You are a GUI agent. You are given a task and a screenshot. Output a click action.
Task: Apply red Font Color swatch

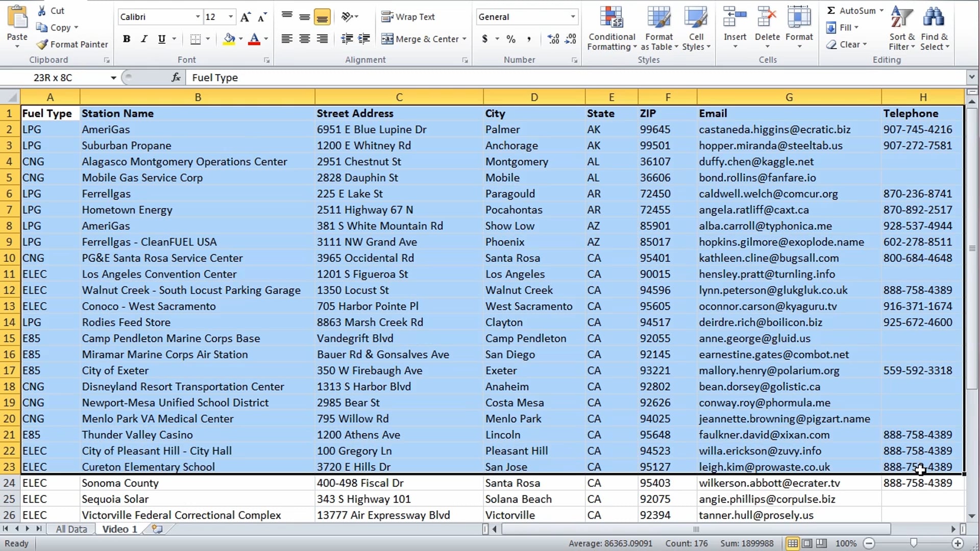pos(254,39)
